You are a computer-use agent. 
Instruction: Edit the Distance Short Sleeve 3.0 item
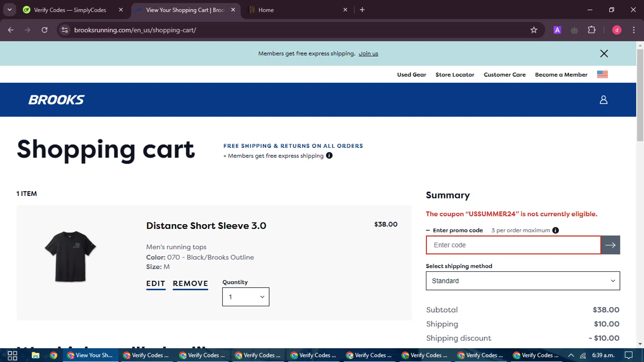click(156, 284)
